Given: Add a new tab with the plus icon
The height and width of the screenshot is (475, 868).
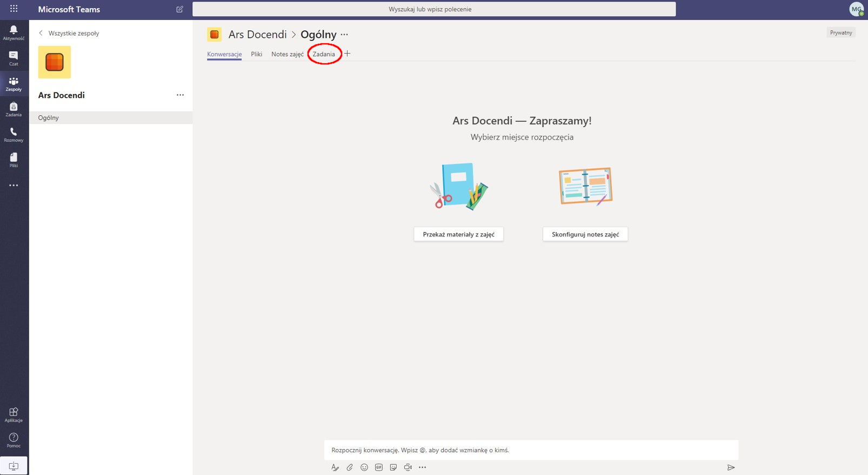Looking at the screenshot, I should [348, 54].
